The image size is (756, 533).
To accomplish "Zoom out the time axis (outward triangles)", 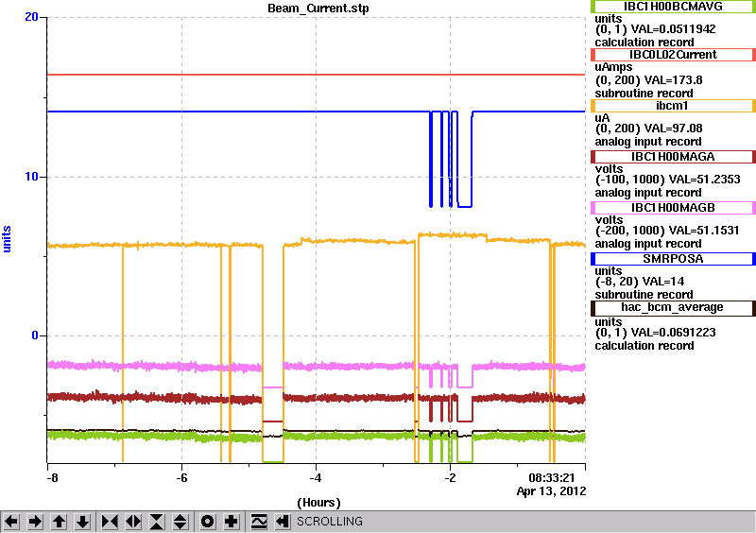I will 133,522.
